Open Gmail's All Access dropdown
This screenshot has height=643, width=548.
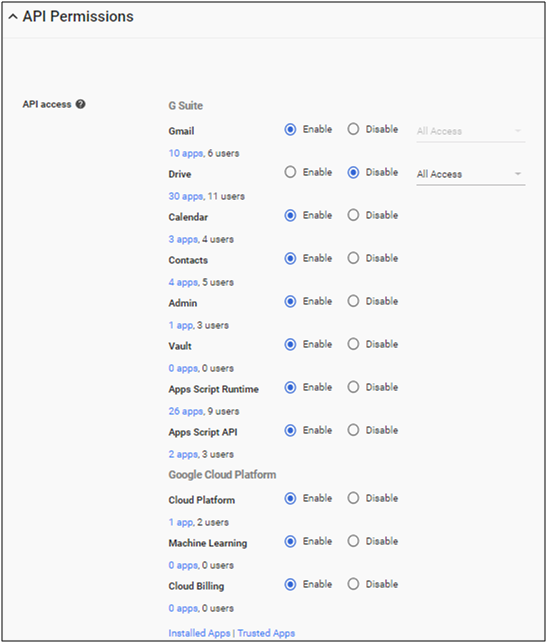(470, 132)
